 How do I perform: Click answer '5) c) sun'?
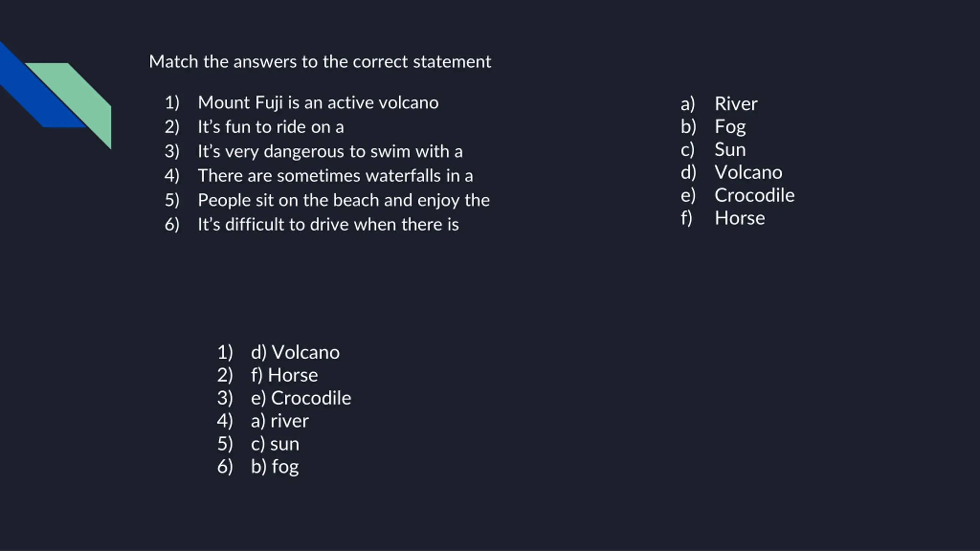(x=275, y=444)
